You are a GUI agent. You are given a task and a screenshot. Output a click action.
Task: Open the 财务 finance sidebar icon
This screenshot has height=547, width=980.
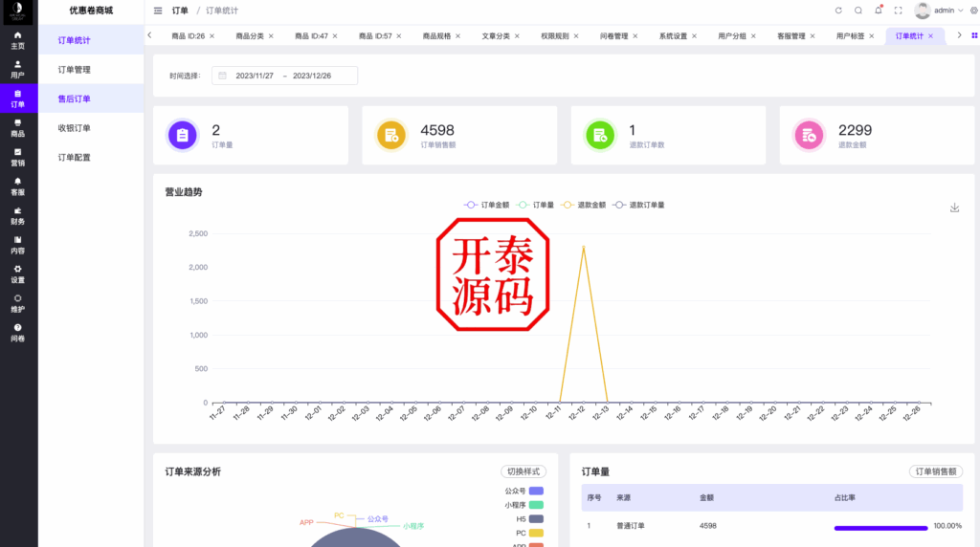point(17,216)
